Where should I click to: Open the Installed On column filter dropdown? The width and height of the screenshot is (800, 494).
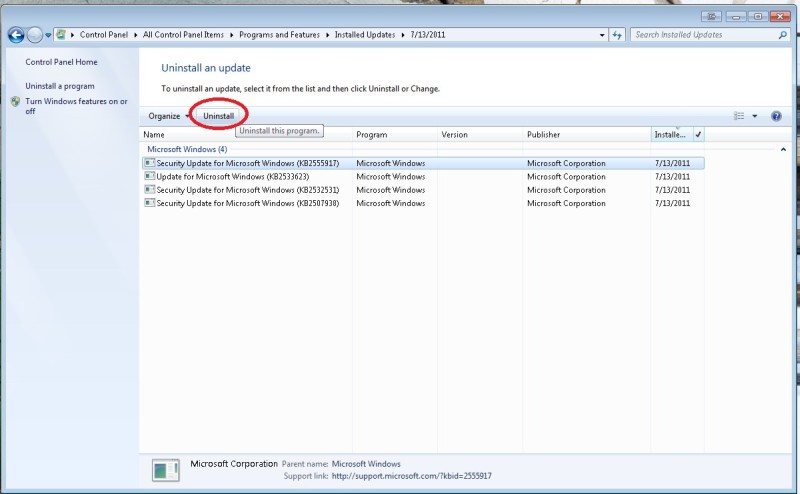click(x=698, y=135)
